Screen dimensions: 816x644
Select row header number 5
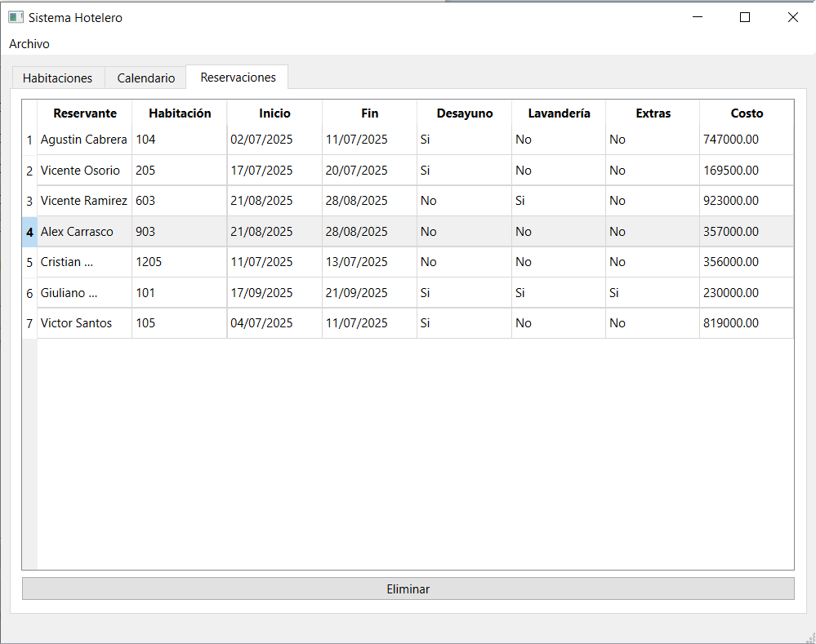[29, 262]
